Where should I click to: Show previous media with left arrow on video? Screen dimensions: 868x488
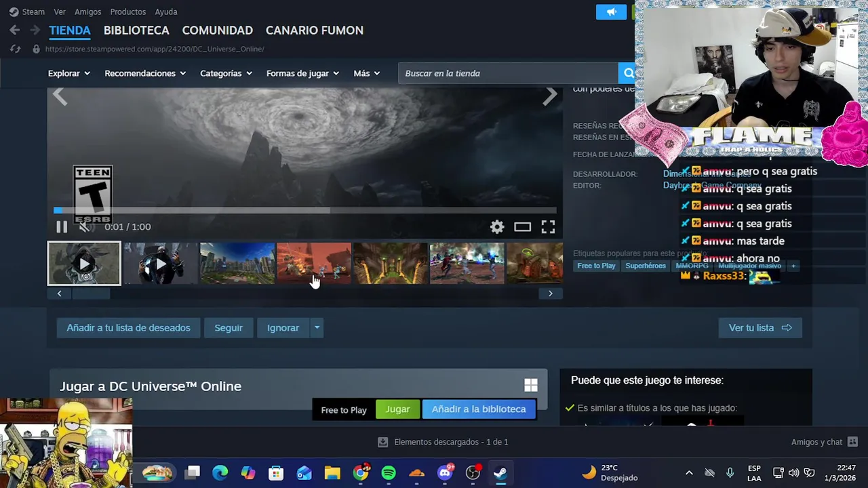[x=60, y=96]
